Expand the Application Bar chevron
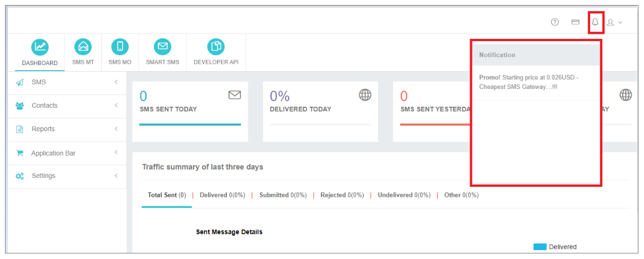644x259 pixels. tap(116, 152)
